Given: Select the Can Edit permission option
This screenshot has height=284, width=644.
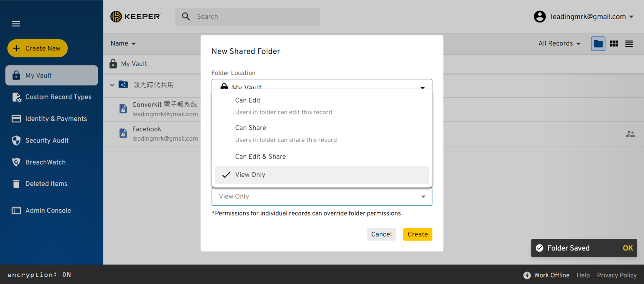Looking at the screenshot, I should tap(322, 106).
